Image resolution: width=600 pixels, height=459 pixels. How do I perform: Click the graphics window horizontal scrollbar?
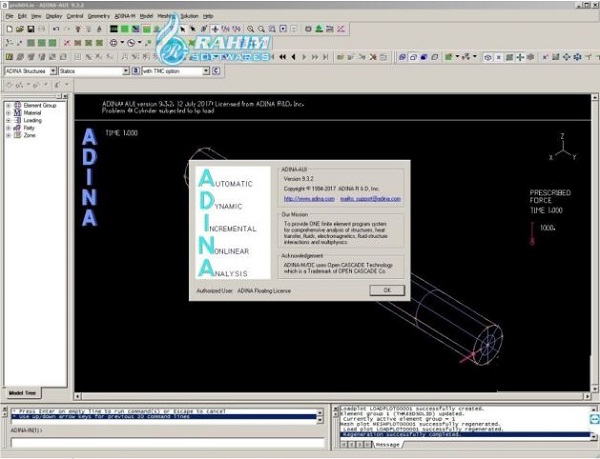[332, 397]
